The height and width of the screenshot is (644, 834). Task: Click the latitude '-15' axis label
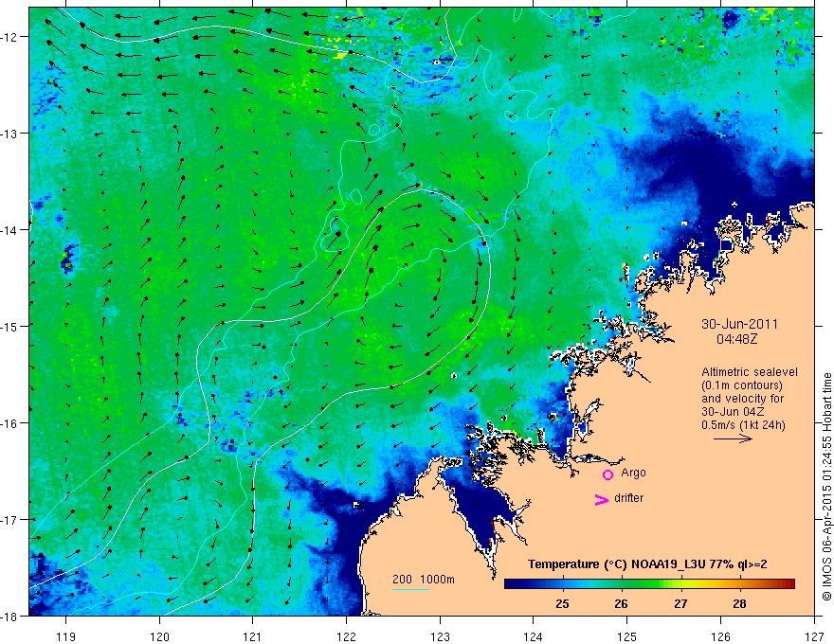point(9,326)
